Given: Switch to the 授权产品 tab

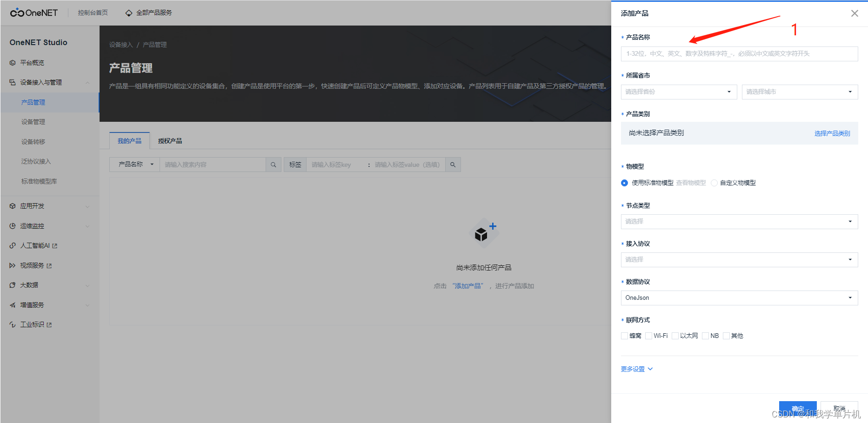Looking at the screenshot, I should [169, 140].
